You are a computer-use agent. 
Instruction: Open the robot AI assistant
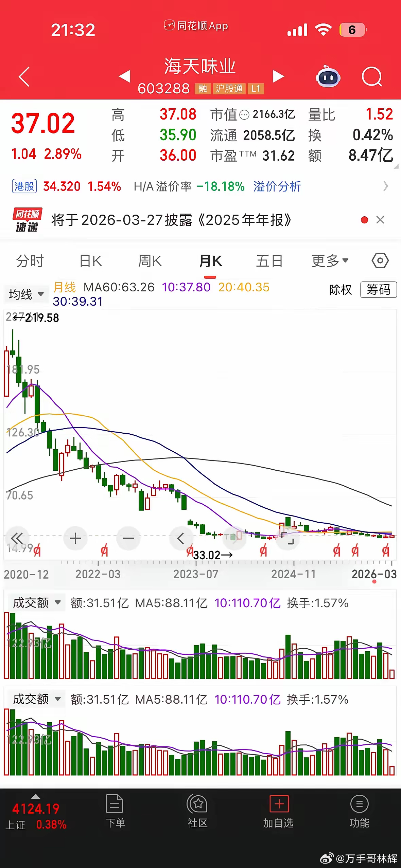pyautogui.click(x=328, y=76)
